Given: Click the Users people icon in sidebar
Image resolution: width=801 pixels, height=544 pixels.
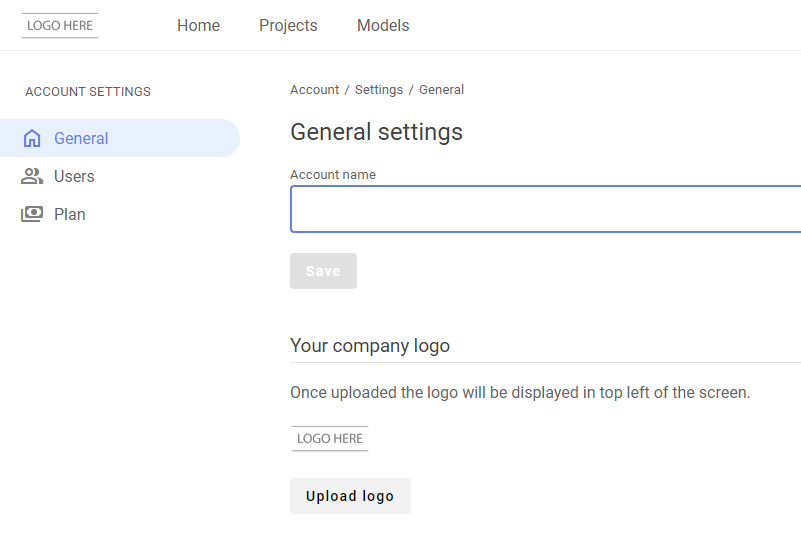Looking at the screenshot, I should pos(32,176).
